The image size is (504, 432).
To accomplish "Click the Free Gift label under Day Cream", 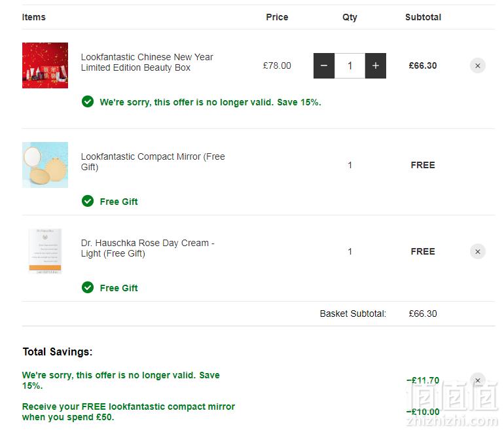I will (x=118, y=288).
